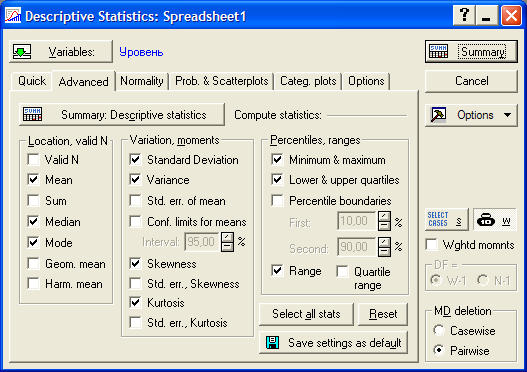Select the Advanced tab
The width and height of the screenshot is (527, 372).
click(83, 82)
